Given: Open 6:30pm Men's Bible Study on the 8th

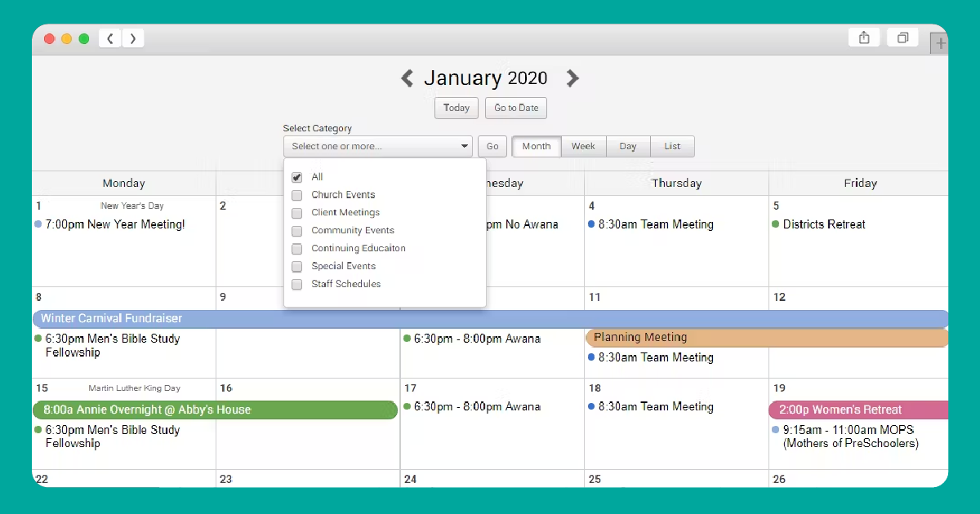Looking at the screenshot, I should pos(108,345).
